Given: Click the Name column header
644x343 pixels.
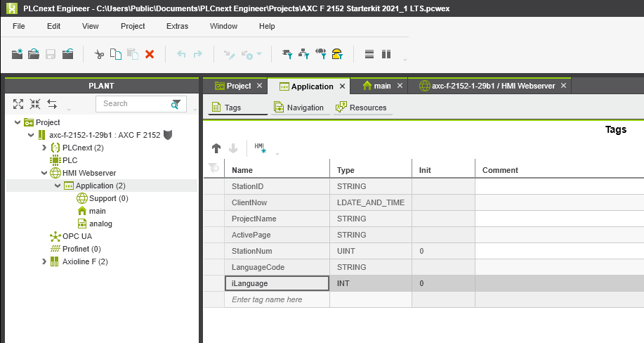Looking at the screenshot, I should coord(277,170).
